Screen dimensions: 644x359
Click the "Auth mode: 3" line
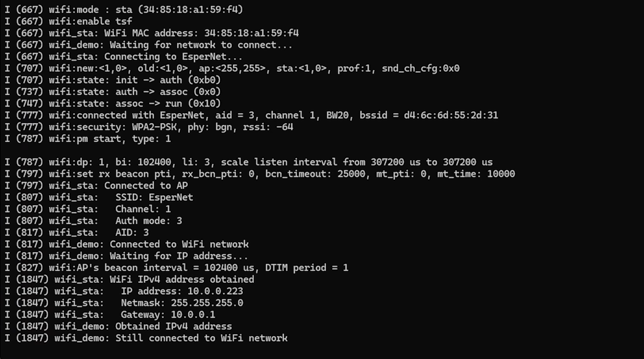point(148,221)
